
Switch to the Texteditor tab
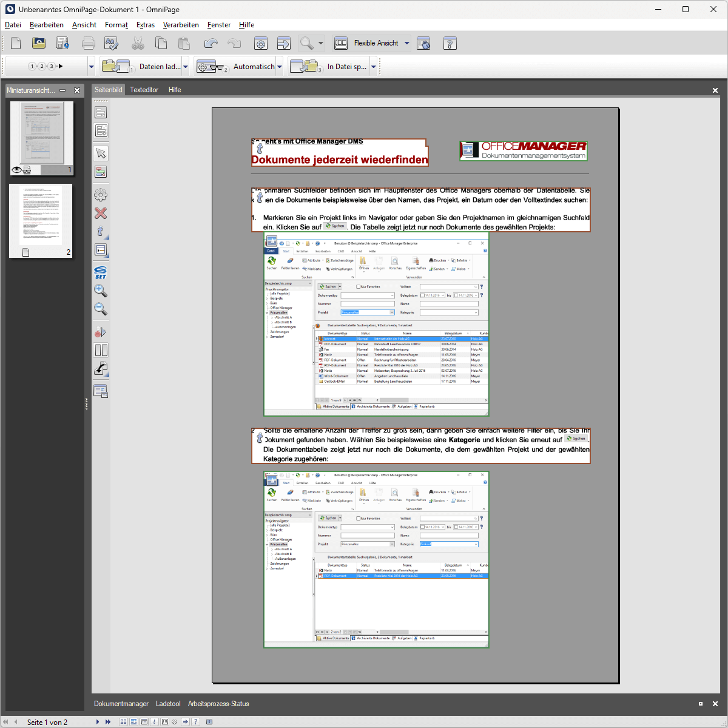point(144,90)
